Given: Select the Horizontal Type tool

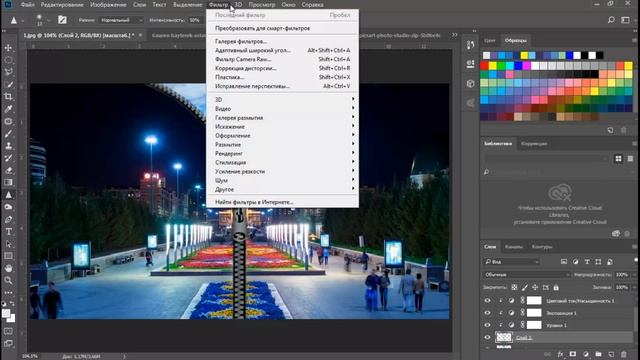Looking at the screenshot, I should (8, 231).
